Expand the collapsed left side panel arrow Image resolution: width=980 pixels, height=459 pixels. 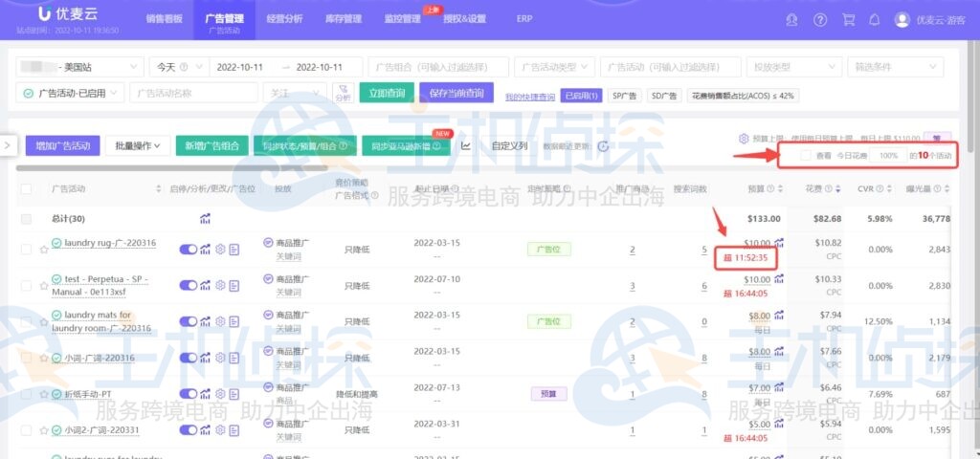[8, 145]
